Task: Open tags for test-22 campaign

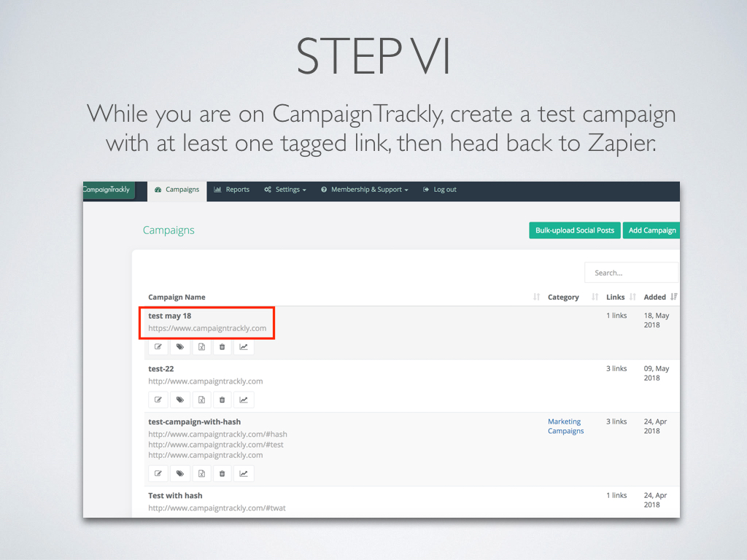Action: pyautogui.click(x=180, y=400)
